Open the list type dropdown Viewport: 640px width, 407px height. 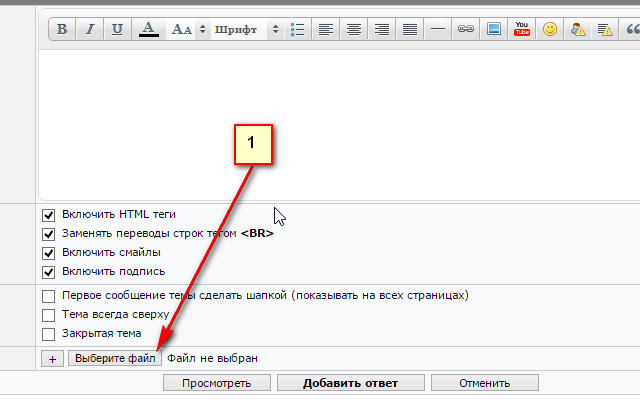297,30
